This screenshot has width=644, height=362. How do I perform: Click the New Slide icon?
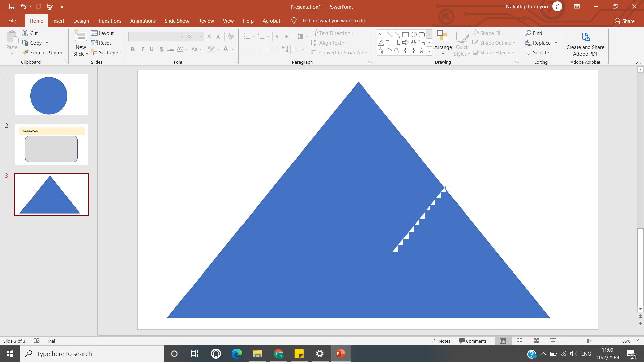pyautogui.click(x=80, y=36)
